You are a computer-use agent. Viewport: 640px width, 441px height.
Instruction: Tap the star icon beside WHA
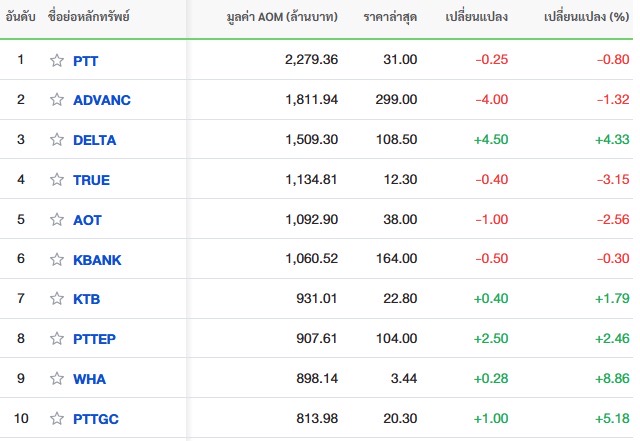point(57,379)
